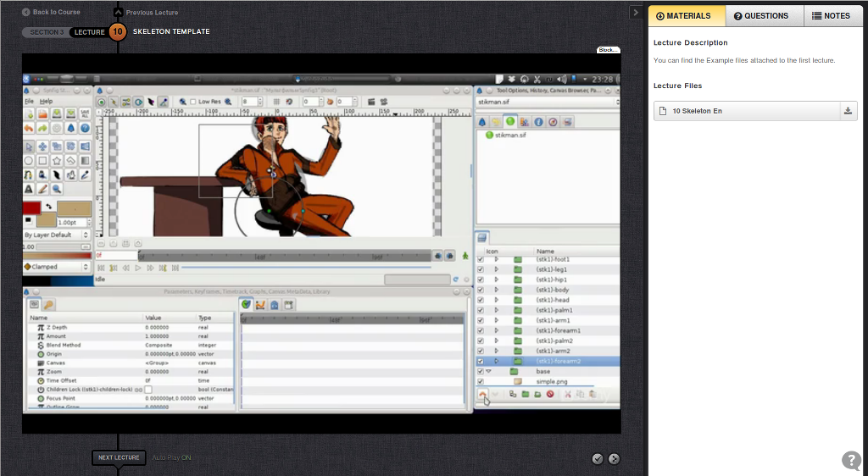Image resolution: width=868 pixels, height=476 pixels.
Task: Collapse the base layer group
Action: coord(489,371)
